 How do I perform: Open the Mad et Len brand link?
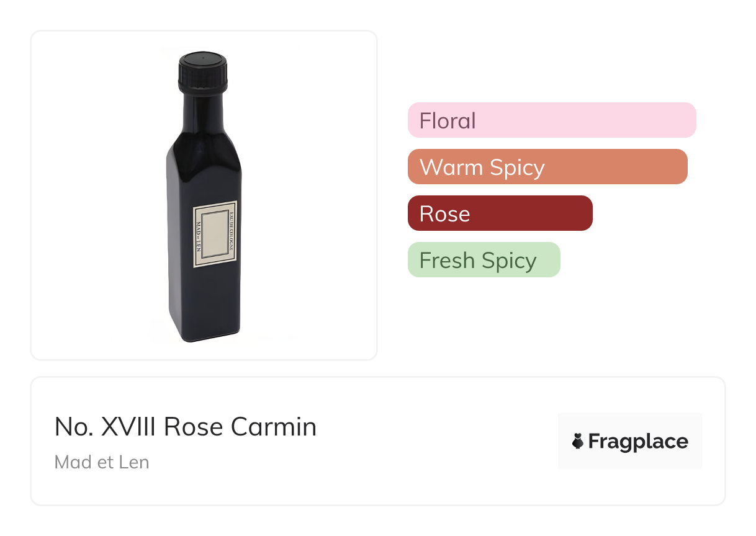click(x=102, y=462)
